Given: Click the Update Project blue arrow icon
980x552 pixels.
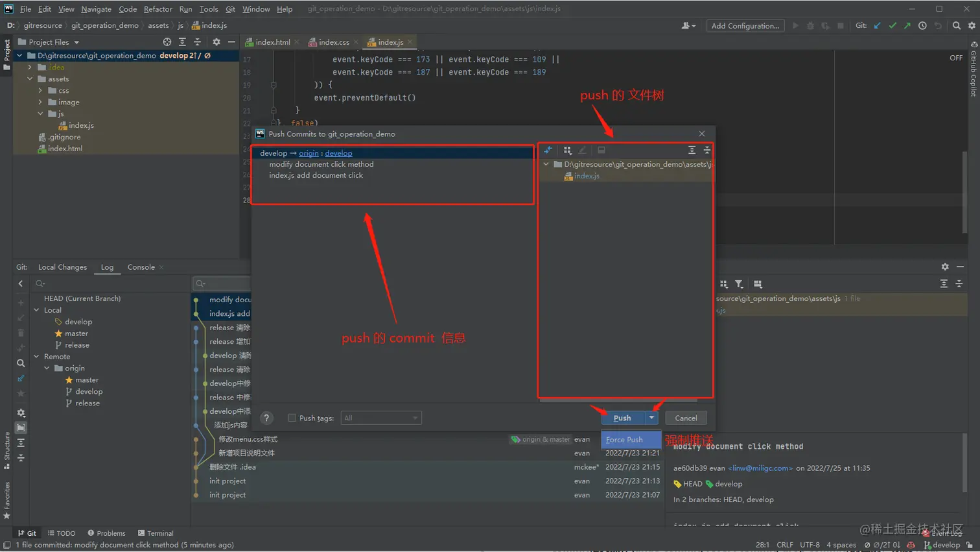Looking at the screenshot, I should tap(878, 26).
